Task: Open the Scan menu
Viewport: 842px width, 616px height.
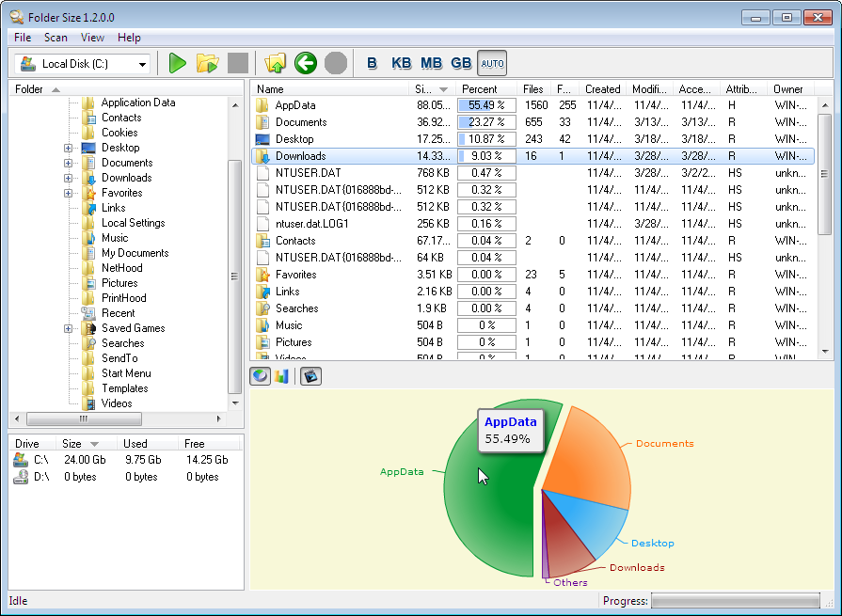Action: 55,38
